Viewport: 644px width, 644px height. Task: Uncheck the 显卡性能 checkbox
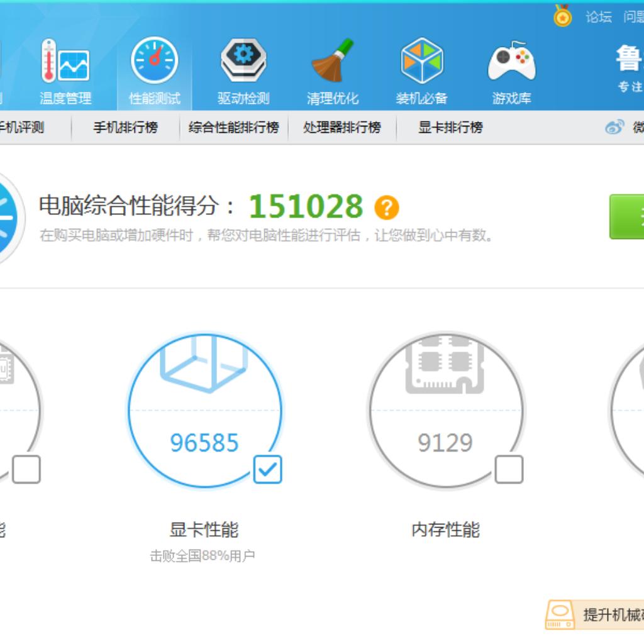[268, 470]
